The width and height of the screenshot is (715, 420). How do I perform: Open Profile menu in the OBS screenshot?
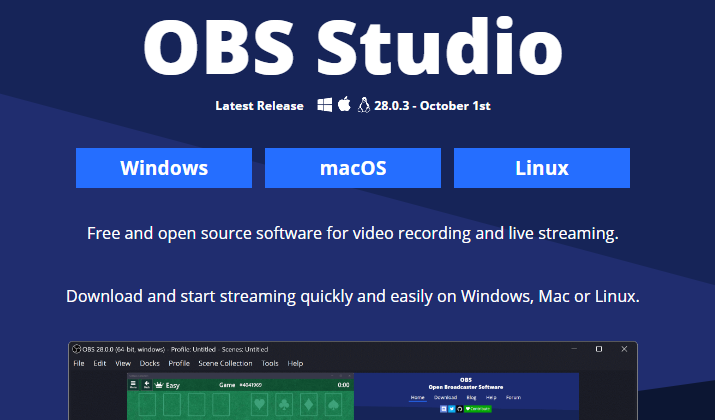[179, 363]
